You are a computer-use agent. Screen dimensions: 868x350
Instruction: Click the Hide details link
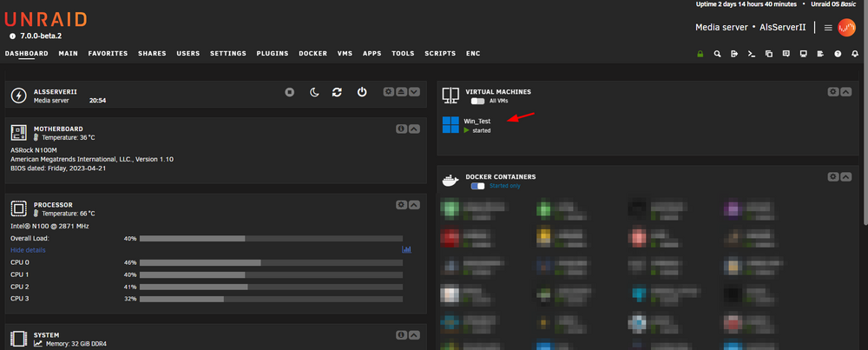pos(28,250)
